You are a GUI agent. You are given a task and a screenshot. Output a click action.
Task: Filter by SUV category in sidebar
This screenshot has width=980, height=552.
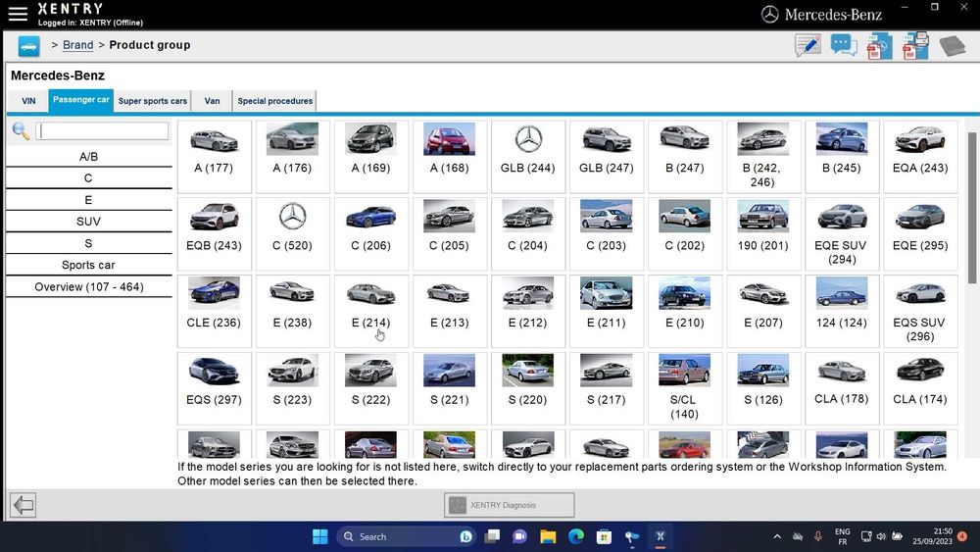click(x=88, y=222)
